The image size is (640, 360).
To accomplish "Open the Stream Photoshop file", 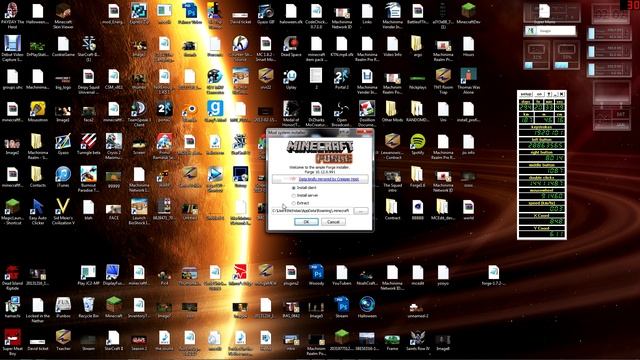I will (x=341, y=307).
